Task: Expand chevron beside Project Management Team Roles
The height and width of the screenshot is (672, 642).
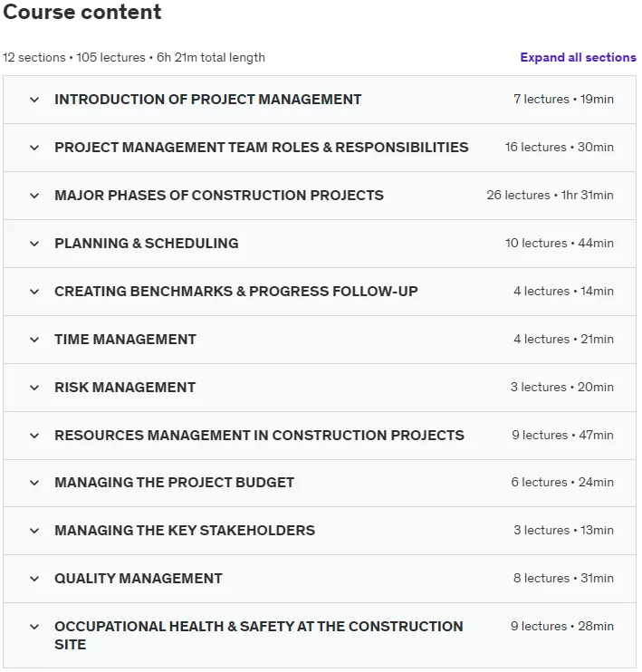Action: pos(34,148)
